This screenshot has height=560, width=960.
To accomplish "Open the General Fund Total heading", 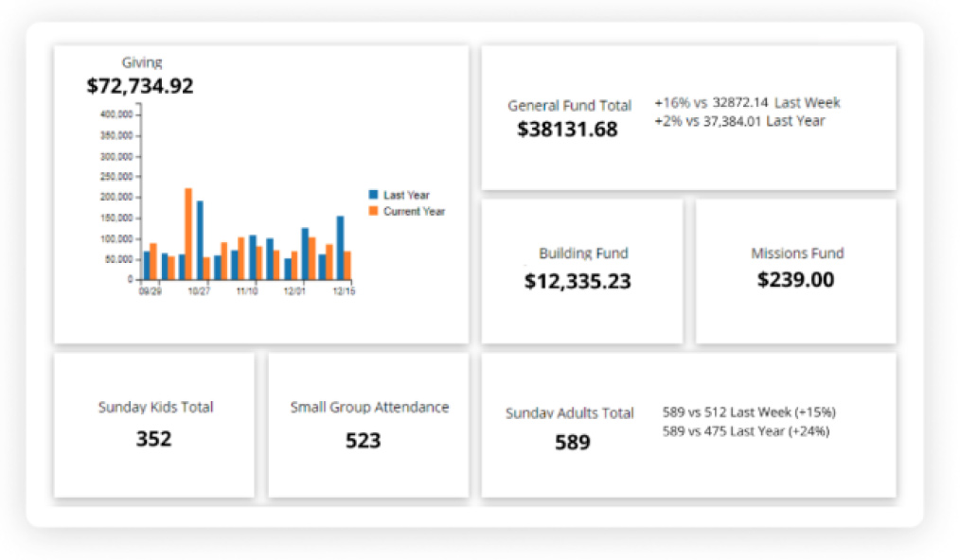I will [569, 106].
